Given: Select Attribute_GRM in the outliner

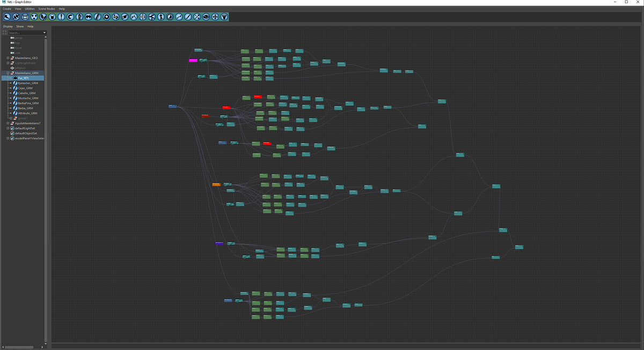Looking at the screenshot, I should [x=28, y=113].
